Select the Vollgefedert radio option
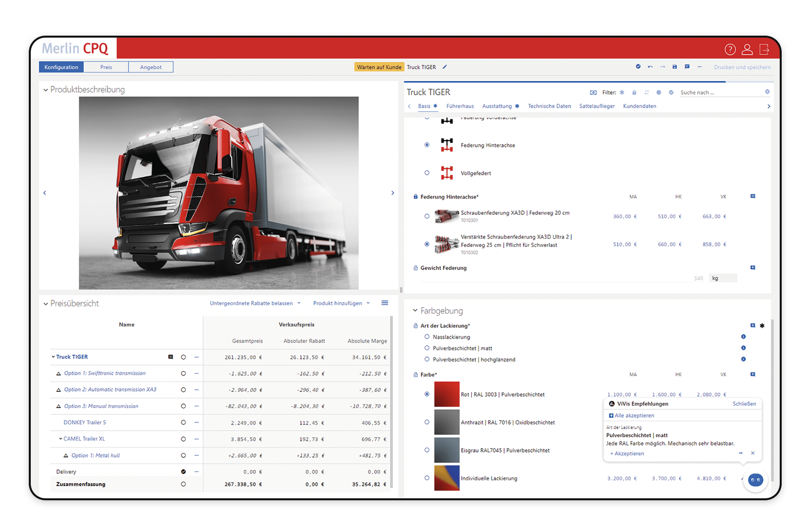This screenshot has width=810, height=532. click(x=427, y=173)
